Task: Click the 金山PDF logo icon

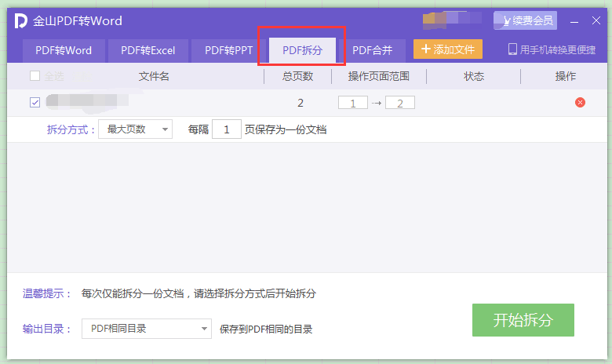Action: tap(20, 20)
